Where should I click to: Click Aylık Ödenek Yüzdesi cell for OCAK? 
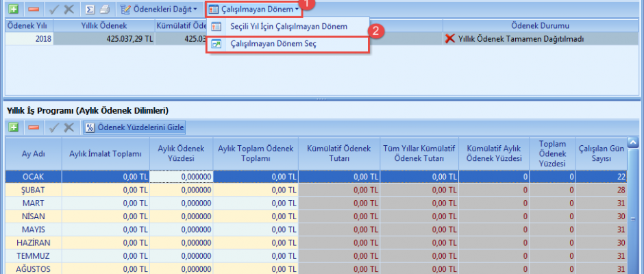pos(181,177)
